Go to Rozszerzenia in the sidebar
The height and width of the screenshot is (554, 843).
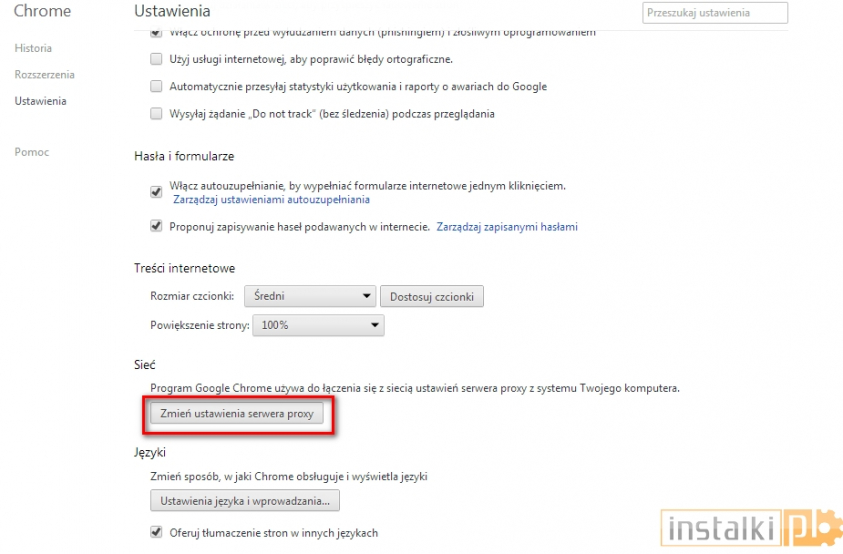(44, 75)
